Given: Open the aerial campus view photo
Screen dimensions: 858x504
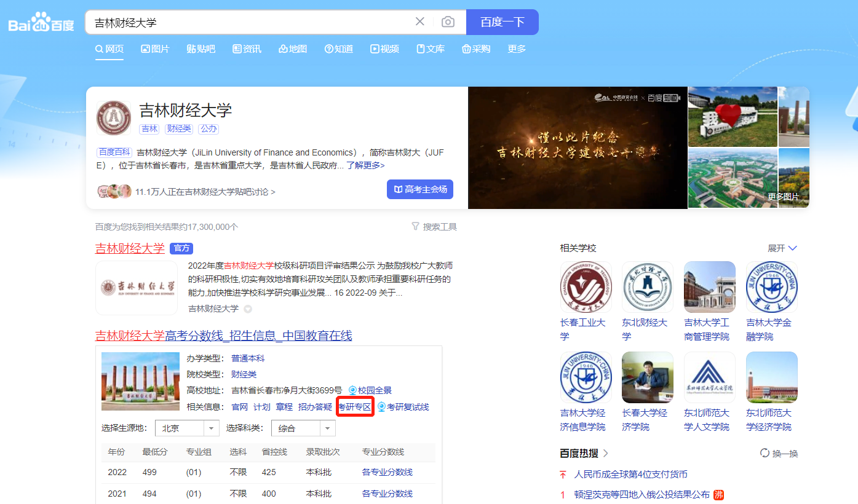Looking at the screenshot, I should pos(733,178).
